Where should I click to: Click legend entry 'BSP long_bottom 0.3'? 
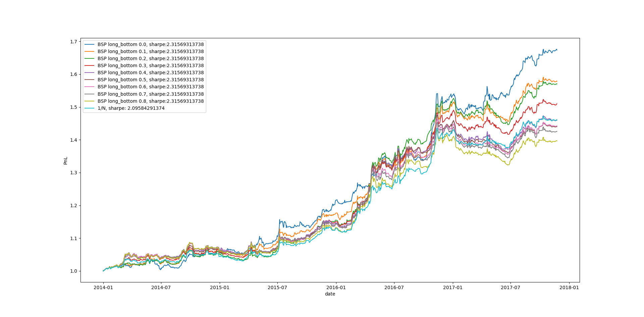coord(144,65)
